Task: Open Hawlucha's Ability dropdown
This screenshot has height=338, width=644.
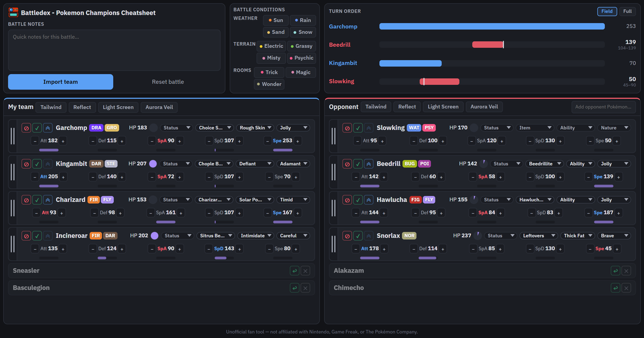Action: [576, 200]
